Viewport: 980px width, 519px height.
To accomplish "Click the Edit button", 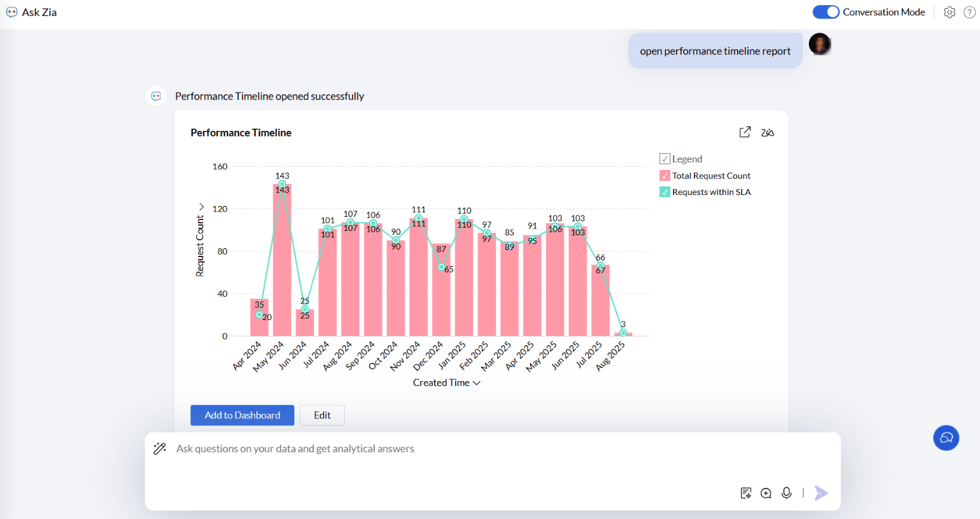I will click(x=322, y=415).
